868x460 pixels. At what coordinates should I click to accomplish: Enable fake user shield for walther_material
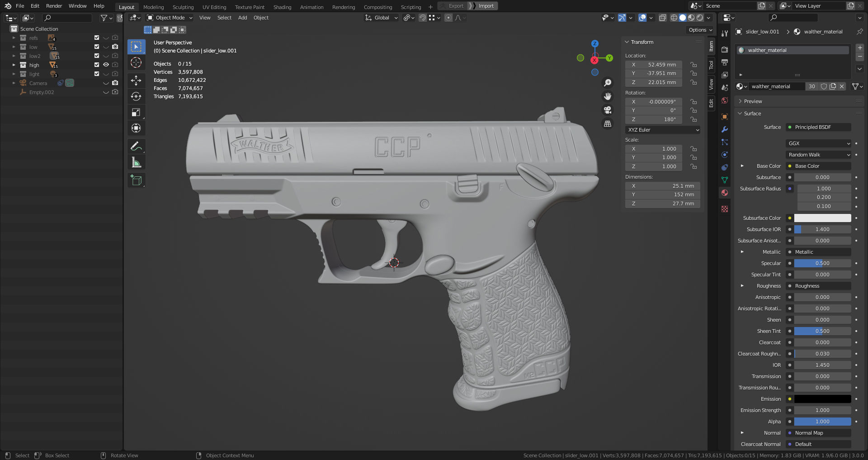pos(824,86)
